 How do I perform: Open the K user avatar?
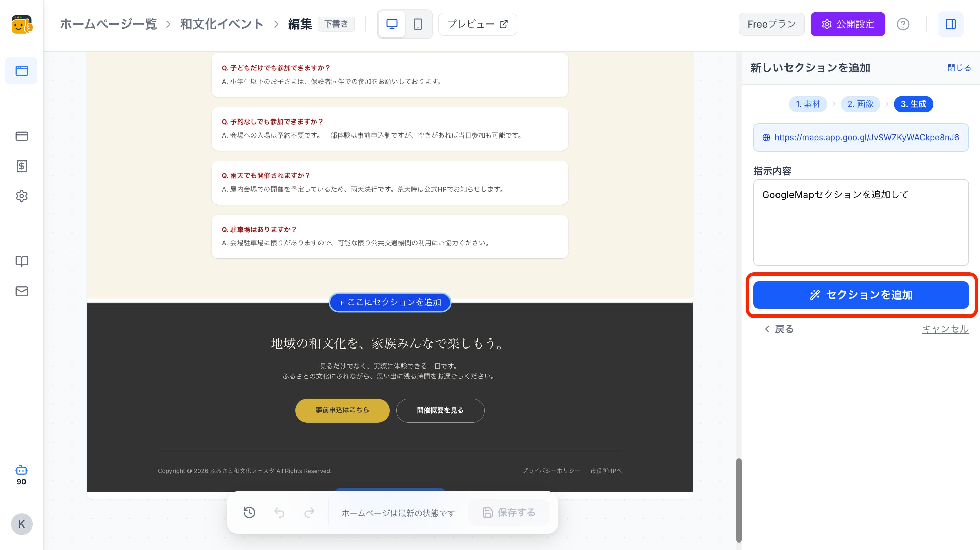(22, 524)
